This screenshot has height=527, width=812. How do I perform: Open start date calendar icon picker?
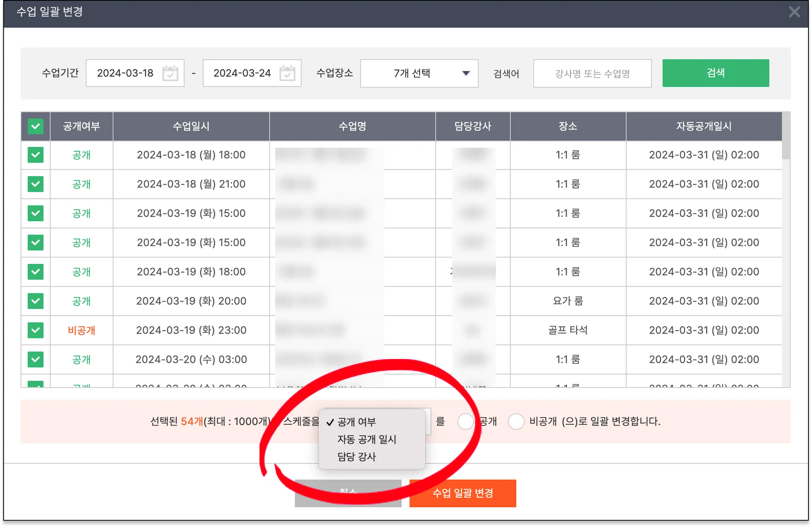click(170, 73)
